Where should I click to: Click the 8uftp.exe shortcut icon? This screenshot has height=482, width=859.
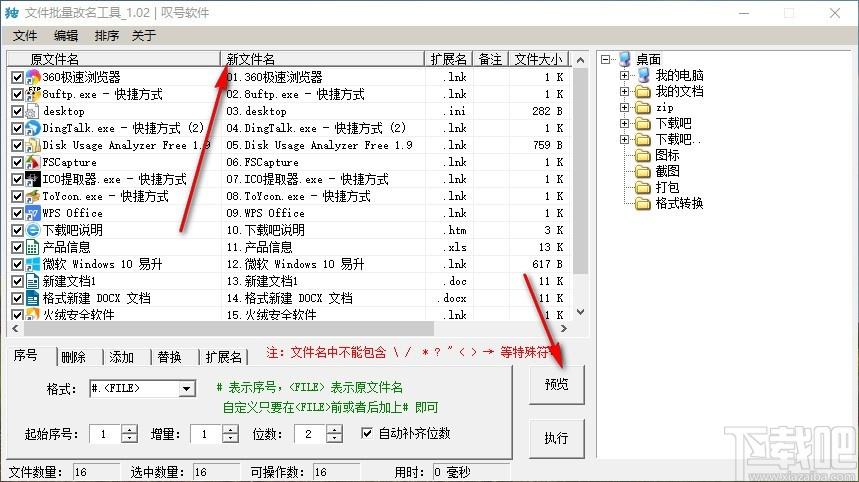click(x=33, y=94)
